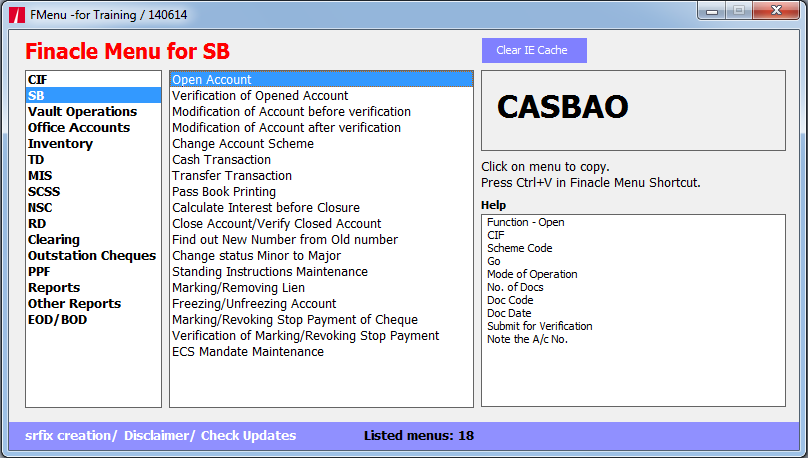This screenshot has height=458, width=808.
Task: Select CIF in the category list
Action: click(x=93, y=80)
